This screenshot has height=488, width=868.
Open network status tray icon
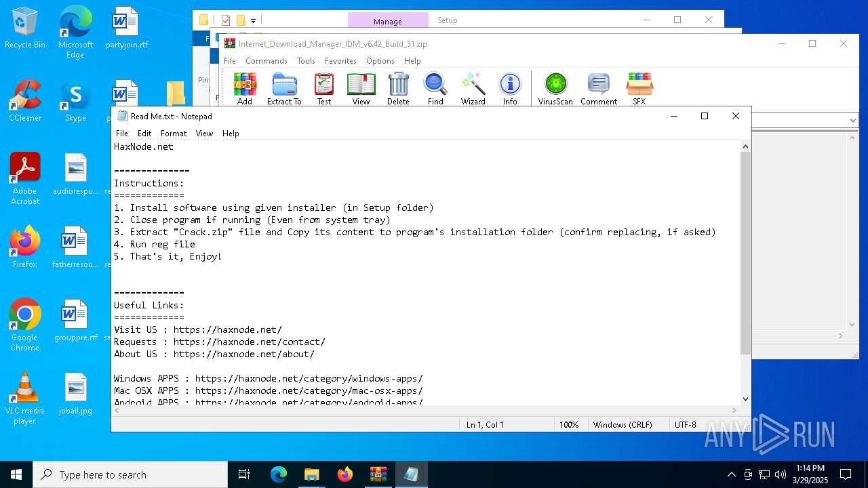click(764, 474)
